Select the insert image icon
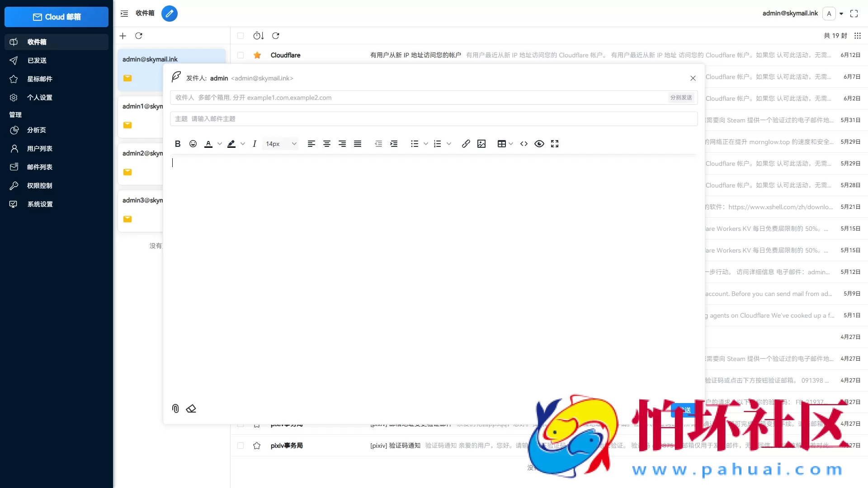868x488 pixels. tap(481, 144)
